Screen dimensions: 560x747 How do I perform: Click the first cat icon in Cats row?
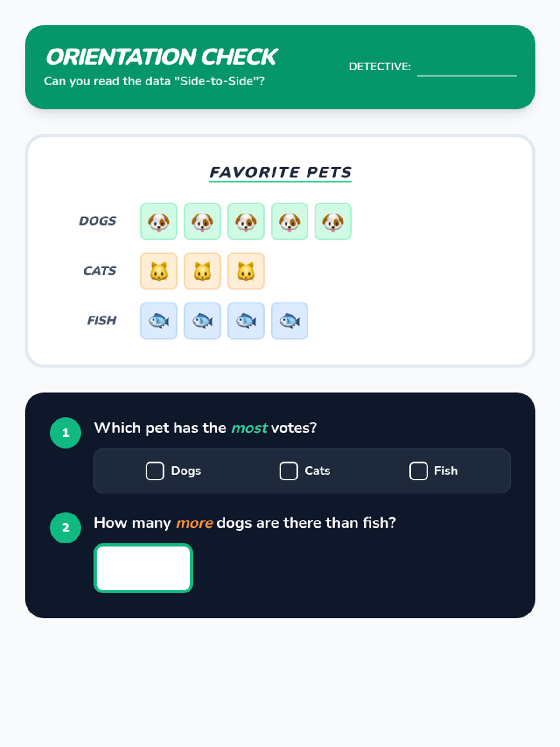click(x=159, y=271)
